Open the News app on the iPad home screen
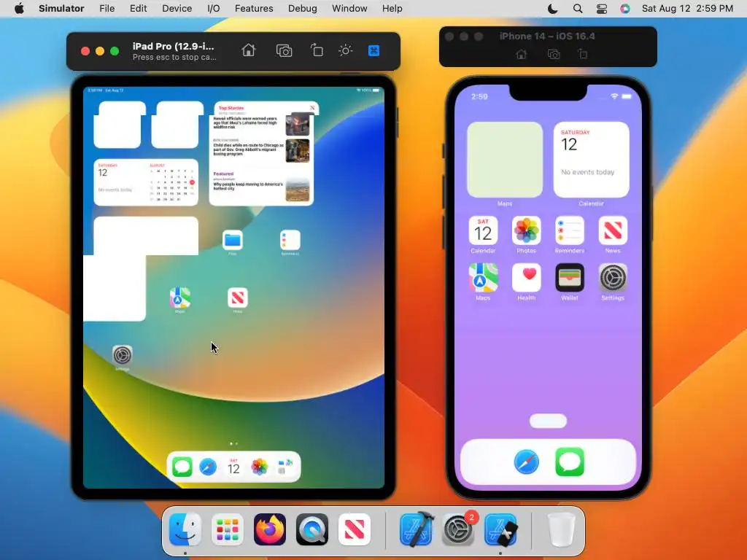The height and width of the screenshot is (560, 747). pos(238,297)
